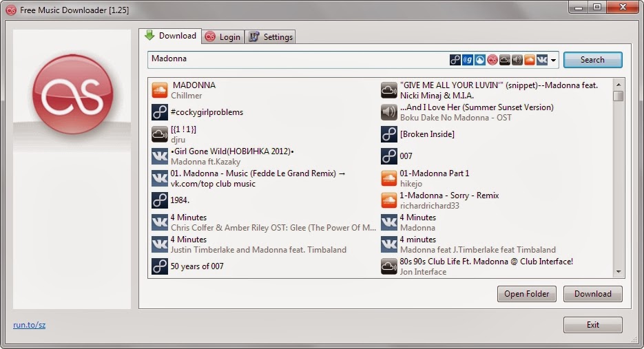Toggle the red Last.fm source icon in search bar
644x349 pixels.
(492, 60)
